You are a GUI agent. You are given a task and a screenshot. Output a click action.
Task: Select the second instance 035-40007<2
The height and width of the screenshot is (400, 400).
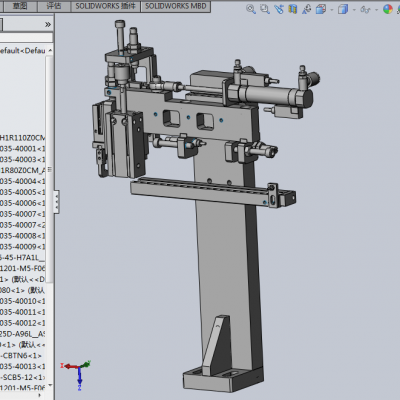pos(23,225)
